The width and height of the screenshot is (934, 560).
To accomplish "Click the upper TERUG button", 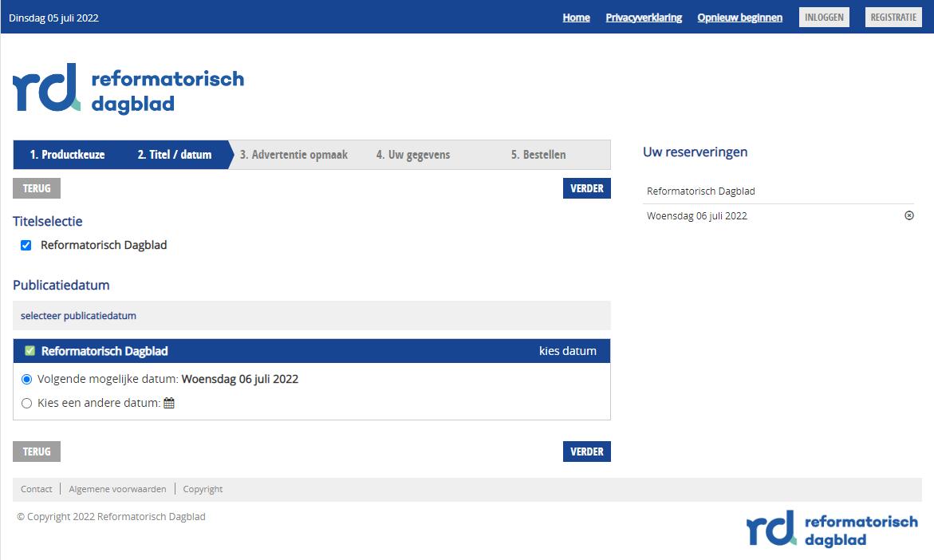I will 37,188.
